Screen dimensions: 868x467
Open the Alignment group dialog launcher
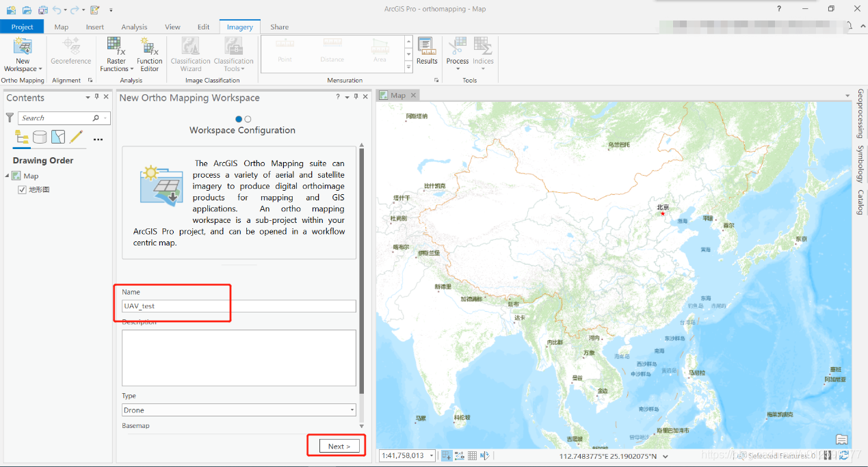[90, 81]
